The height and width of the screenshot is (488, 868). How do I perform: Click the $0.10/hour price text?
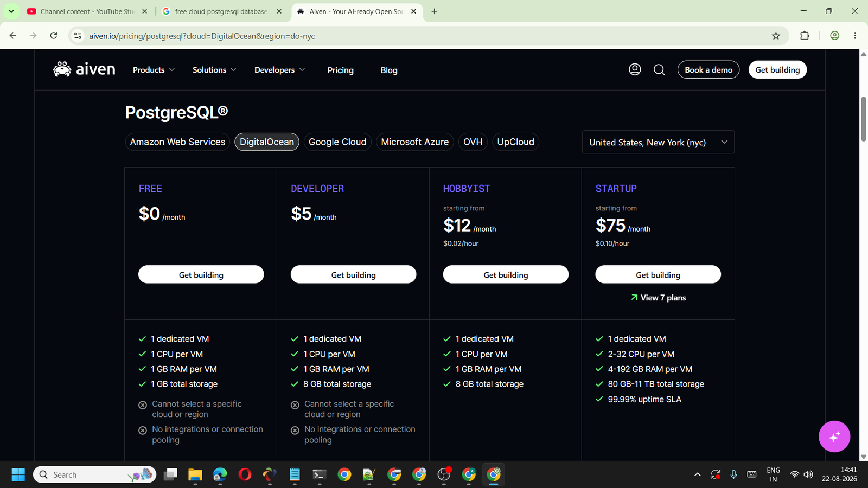[612, 243]
